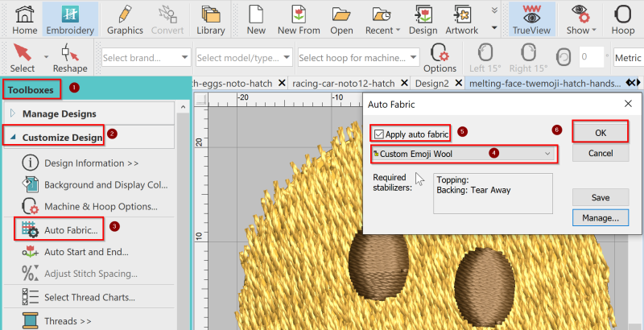644x330 pixels.
Task: Open Background and Display Colors
Action: [95, 184]
